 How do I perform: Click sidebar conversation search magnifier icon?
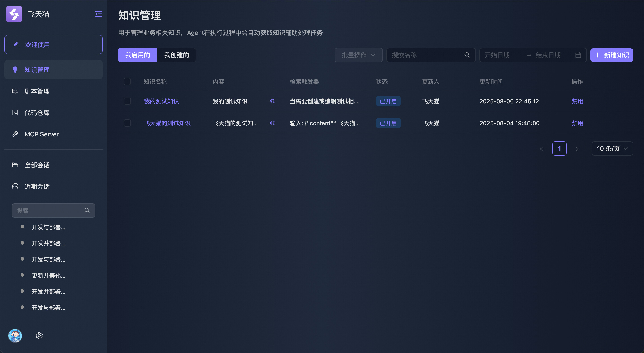click(x=87, y=211)
